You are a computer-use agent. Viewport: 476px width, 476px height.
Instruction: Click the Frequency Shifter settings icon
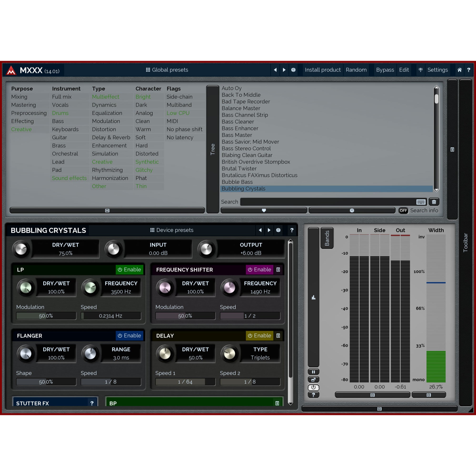[278, 270]
